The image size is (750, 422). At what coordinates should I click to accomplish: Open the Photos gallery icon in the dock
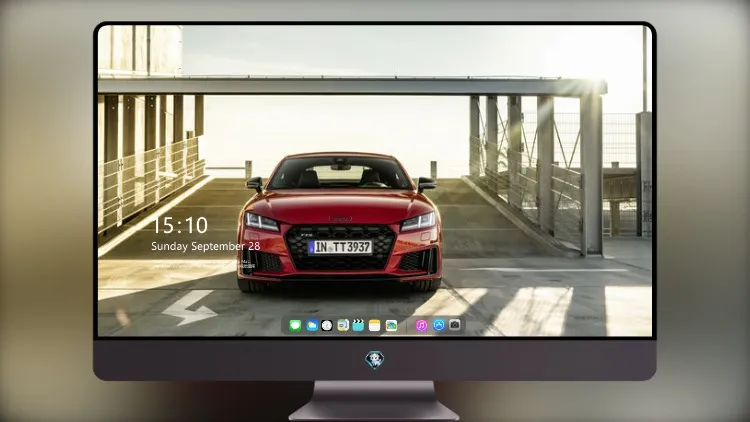(x=391, y=326)
